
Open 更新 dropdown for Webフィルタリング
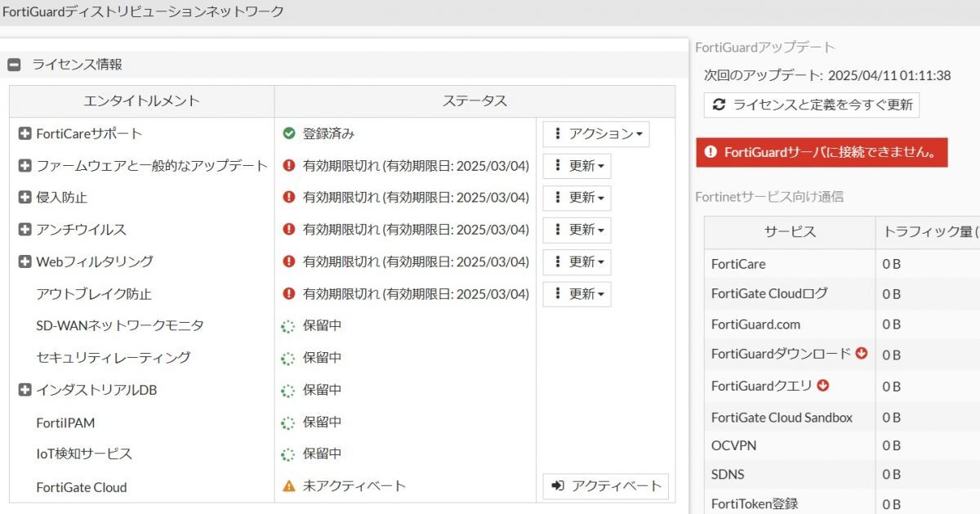[577, 261]
